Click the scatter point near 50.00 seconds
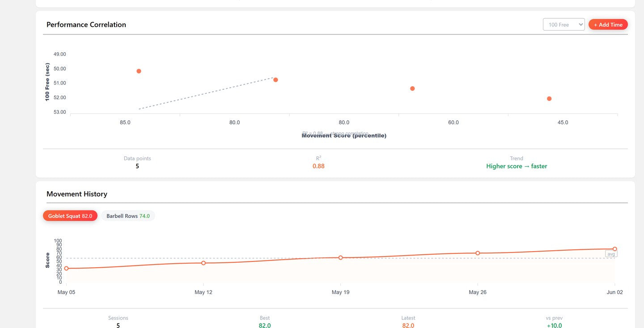 [x=139, y=71]
